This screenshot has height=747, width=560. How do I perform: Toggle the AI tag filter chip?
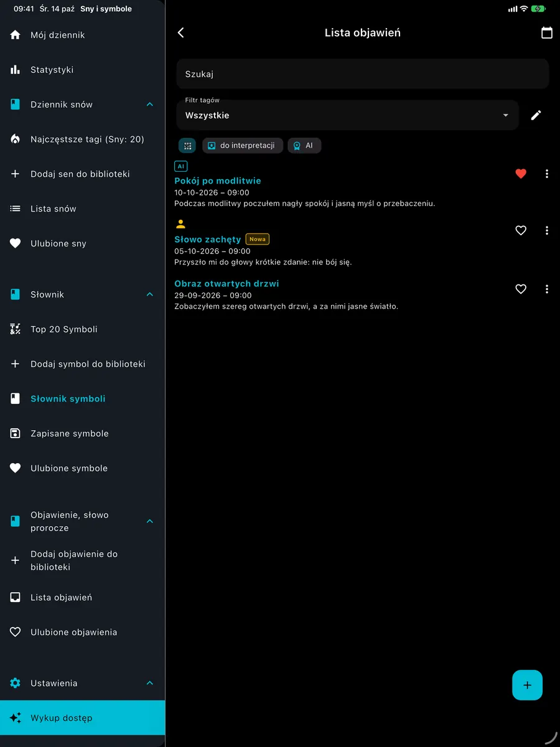pos(304,146)
